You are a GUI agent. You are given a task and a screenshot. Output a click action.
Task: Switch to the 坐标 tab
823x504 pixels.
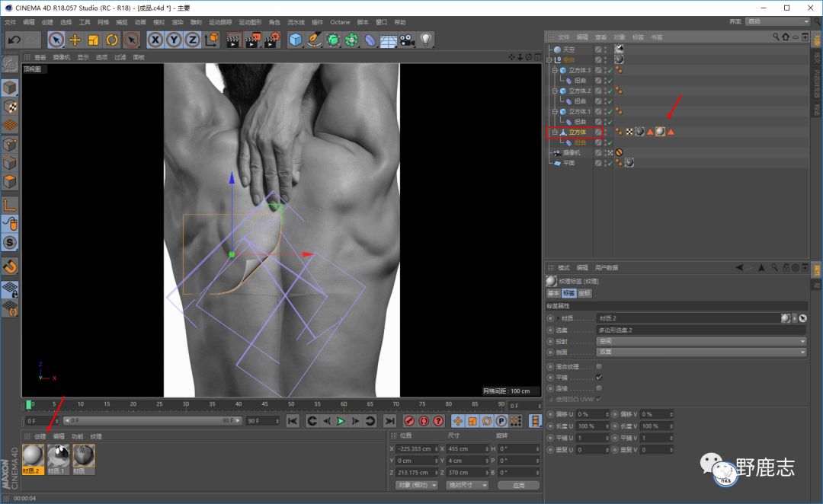tap(584, 293)
